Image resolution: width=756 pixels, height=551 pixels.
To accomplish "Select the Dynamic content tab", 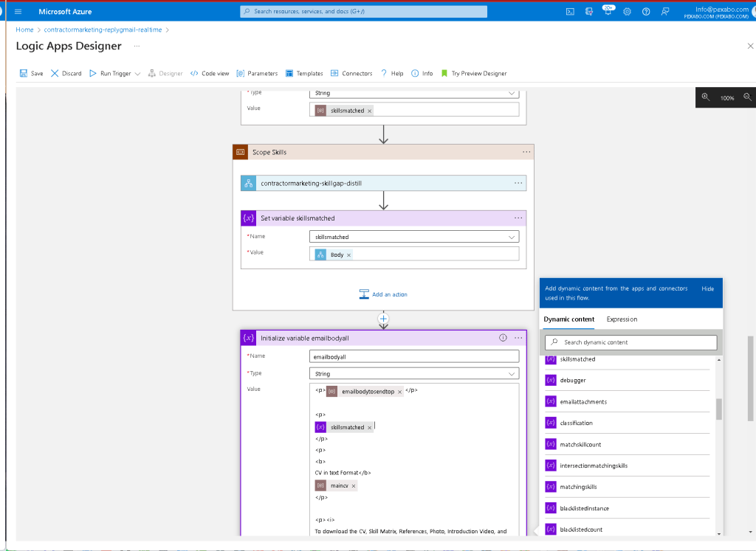I will pyautogui.click(x=569, y=319).
